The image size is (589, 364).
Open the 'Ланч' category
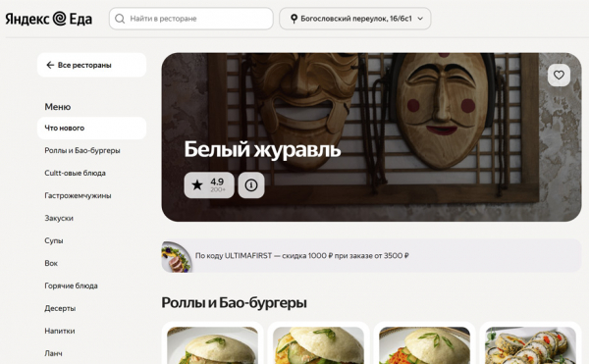pyautogui.click(x=53, y=353)
